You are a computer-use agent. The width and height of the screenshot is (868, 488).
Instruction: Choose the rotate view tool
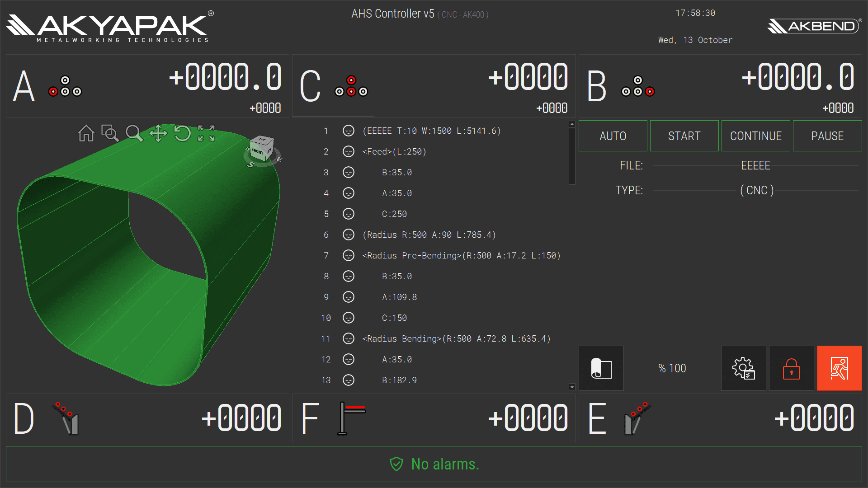[x=182, y=134]
